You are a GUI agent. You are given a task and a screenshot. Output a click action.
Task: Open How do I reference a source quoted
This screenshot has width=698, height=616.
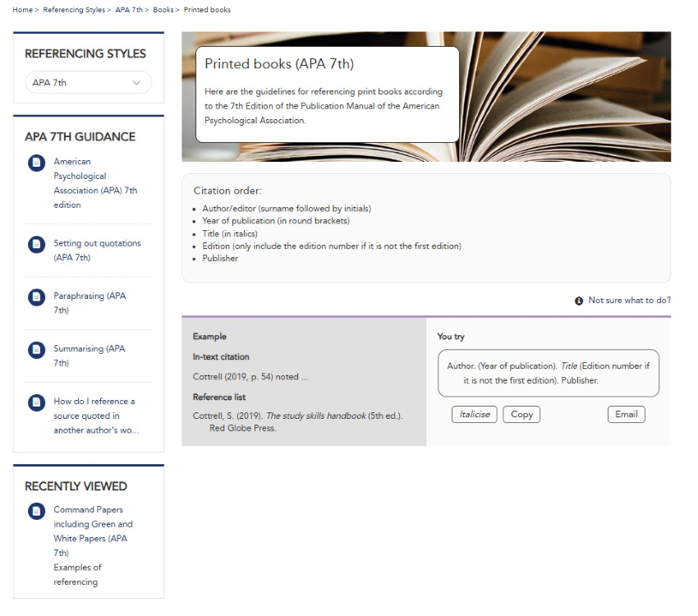(96, 416)
